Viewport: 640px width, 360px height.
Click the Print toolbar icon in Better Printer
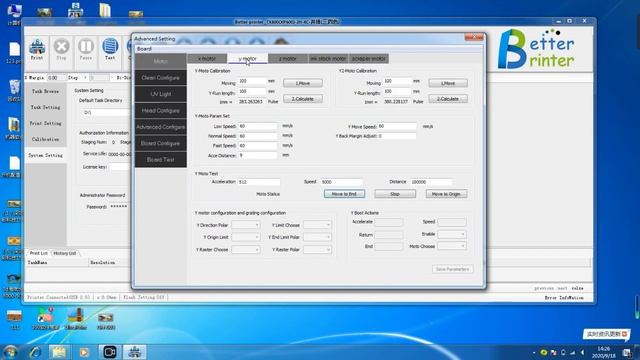pos(37,49)
